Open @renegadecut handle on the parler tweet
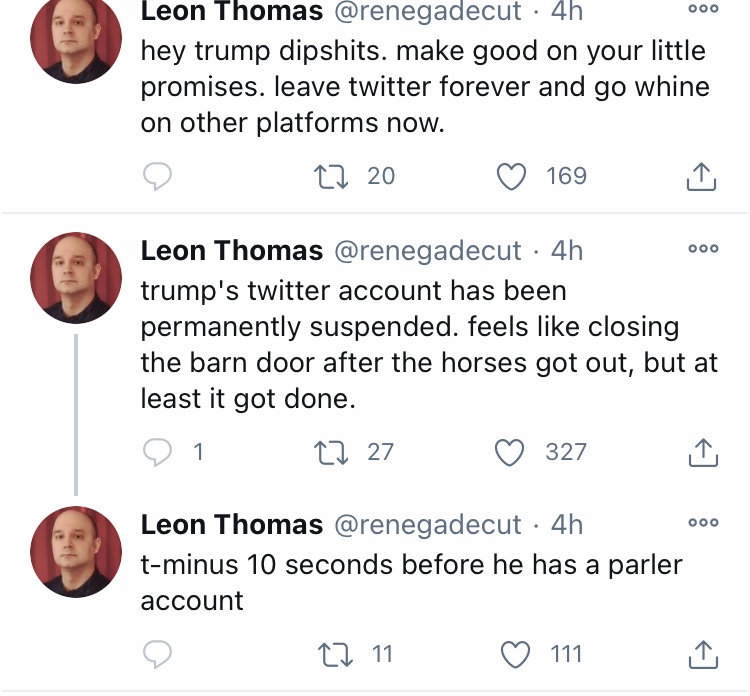750x696 pixels. click(427, 525)
